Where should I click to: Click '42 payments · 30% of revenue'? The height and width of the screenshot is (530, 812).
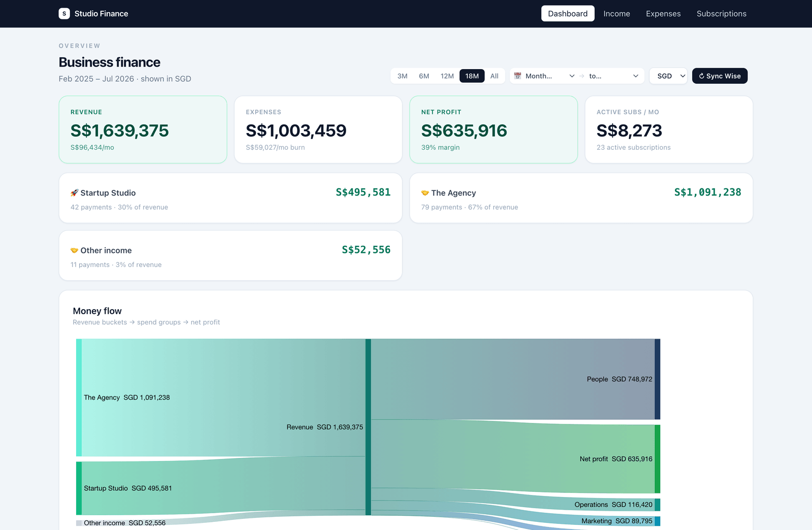[119, 207]
